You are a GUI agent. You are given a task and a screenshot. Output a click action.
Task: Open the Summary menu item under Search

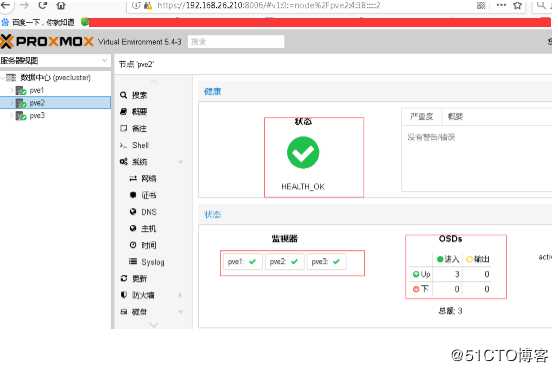click(139, 112)
